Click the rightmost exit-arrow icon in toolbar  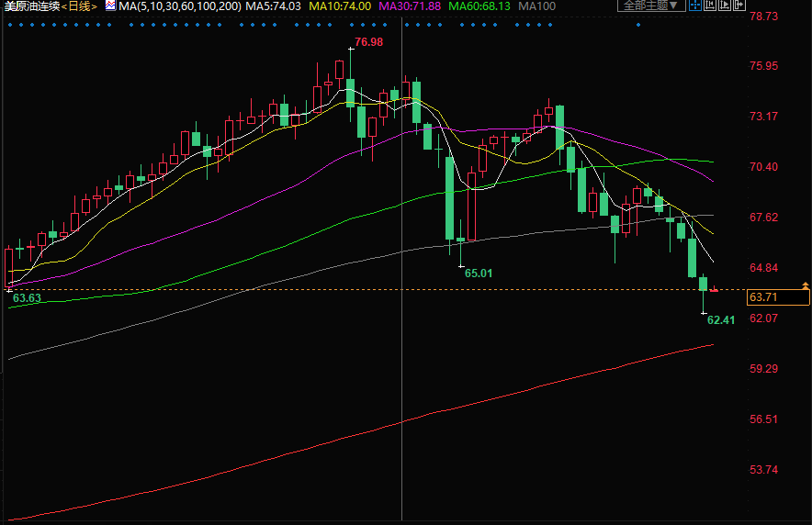point(739,6)
